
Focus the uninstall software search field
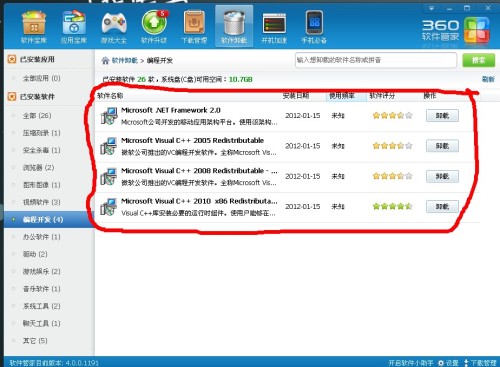tap(376, 60)
